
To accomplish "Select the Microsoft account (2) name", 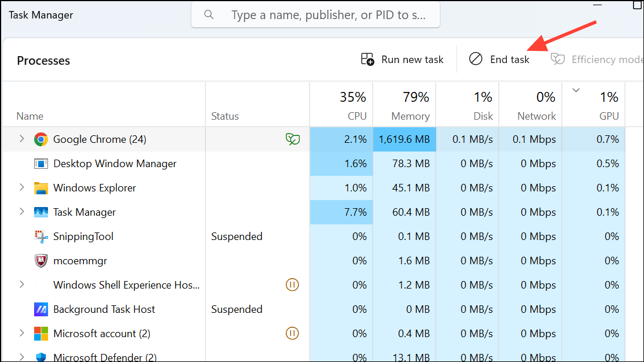I will coord(102,333).
